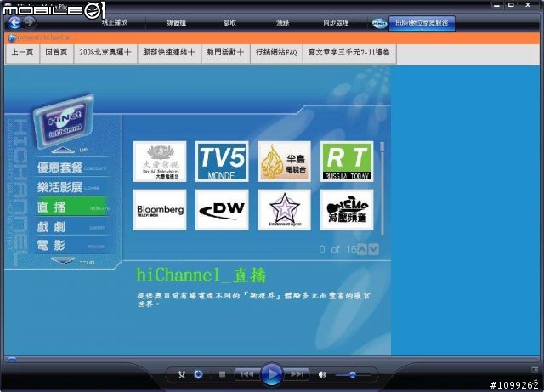Viewport: 544px width, 392px height.
Task: Click the UP arrow above the category list
Action: pyautogui.click(x=63, y=151)
